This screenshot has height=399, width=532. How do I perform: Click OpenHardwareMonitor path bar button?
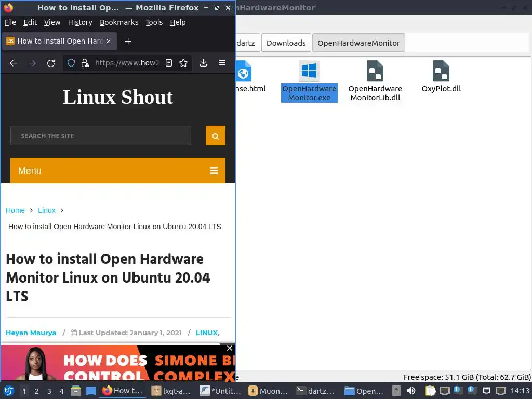(358, 43)
